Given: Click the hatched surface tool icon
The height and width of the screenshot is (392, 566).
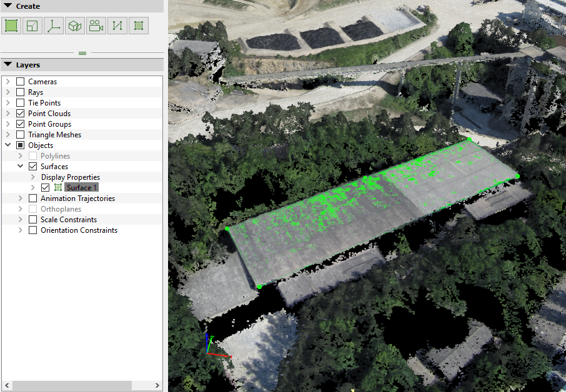Looking at the screenshot, I should coord(139,26).
